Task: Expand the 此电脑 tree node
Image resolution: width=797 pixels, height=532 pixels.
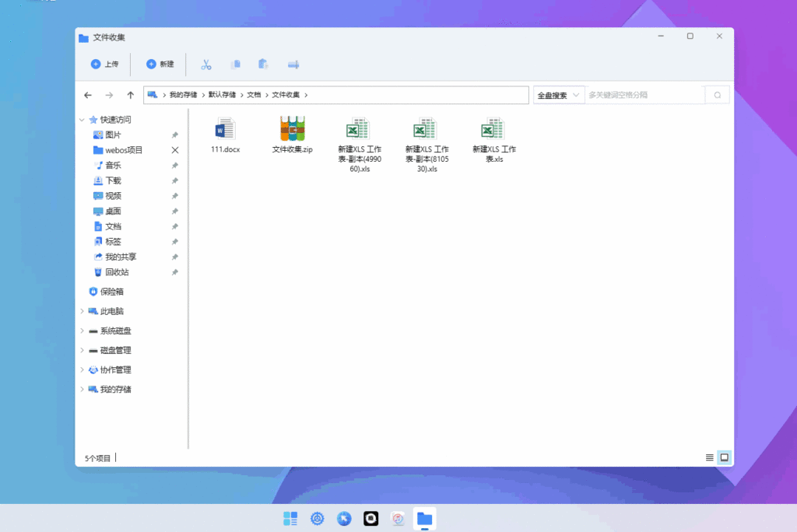Action: point(82,311)
